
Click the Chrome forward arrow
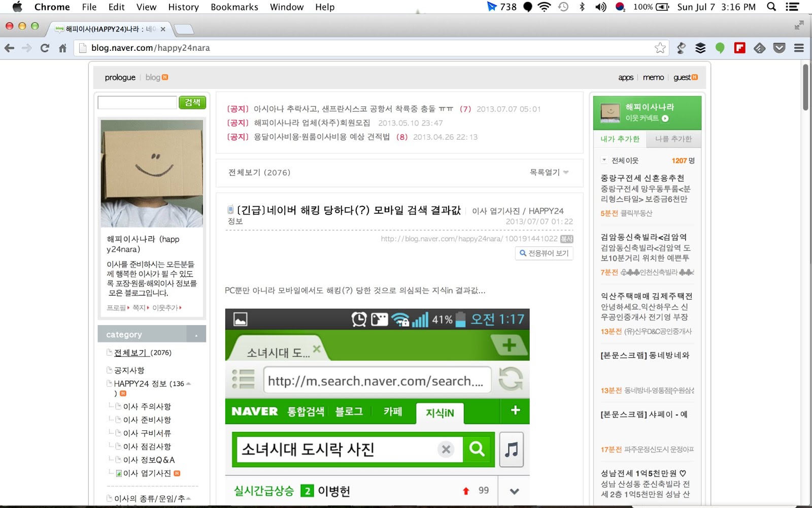point(27,48)
